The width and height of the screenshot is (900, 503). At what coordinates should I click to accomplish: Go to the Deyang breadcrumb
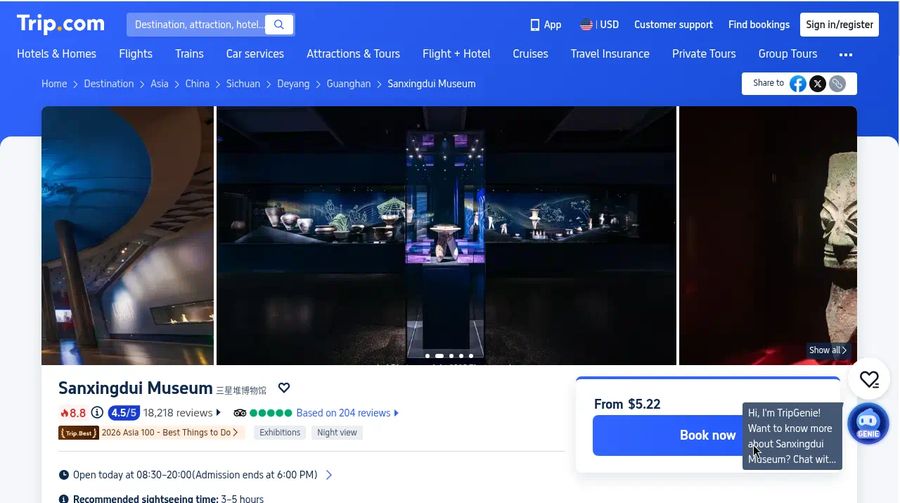(293, 84)
